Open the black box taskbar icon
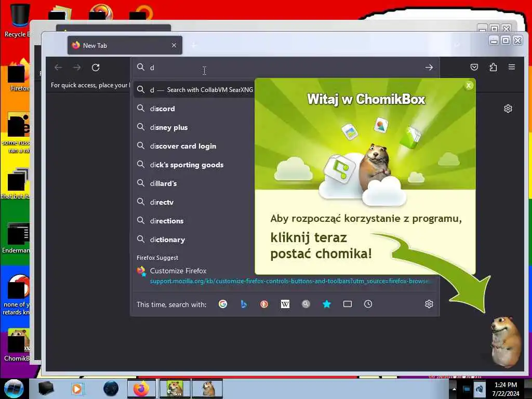 [x=46, y=389]
